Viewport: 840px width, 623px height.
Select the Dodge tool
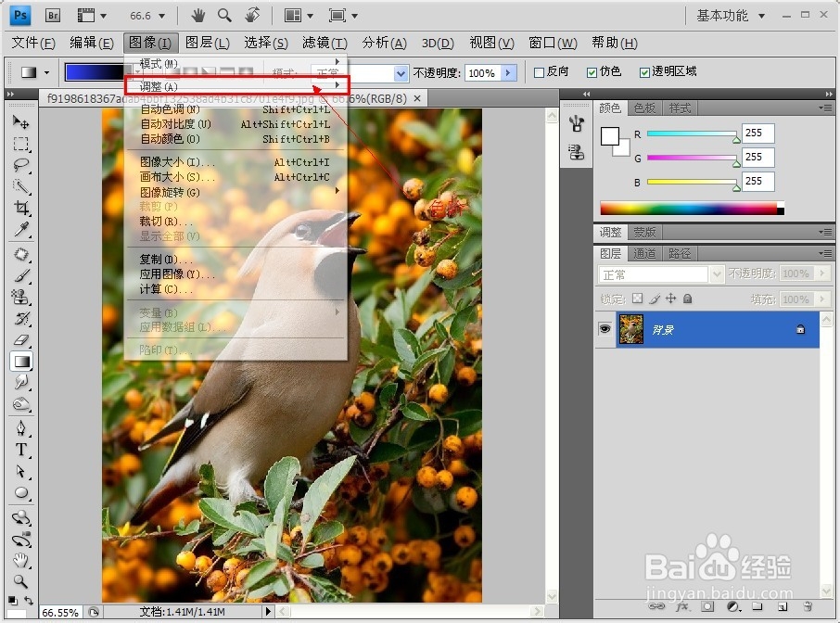click(x=21, y=403)
